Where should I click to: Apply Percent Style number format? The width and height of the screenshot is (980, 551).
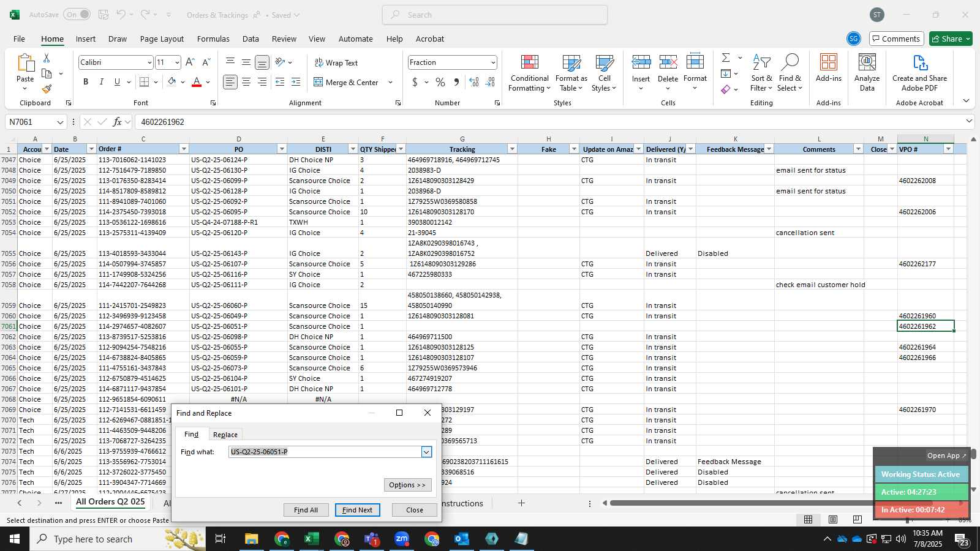(x=440, y=82)
